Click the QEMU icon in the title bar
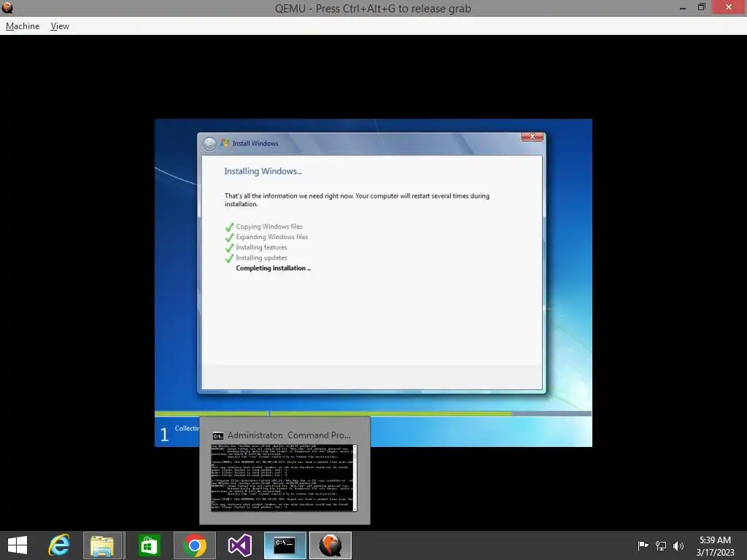The width and height of the screenshot is (747, 560). [7, 7]
